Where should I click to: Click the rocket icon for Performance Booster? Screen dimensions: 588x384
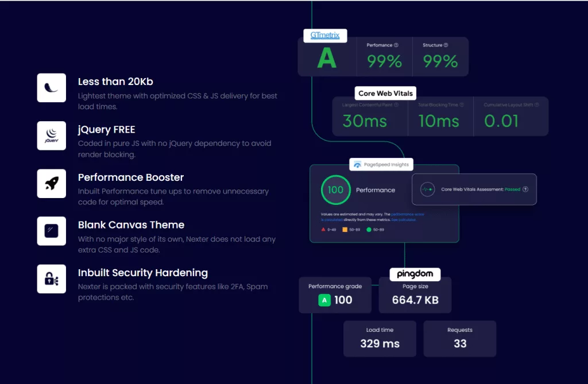pos(51,183)
